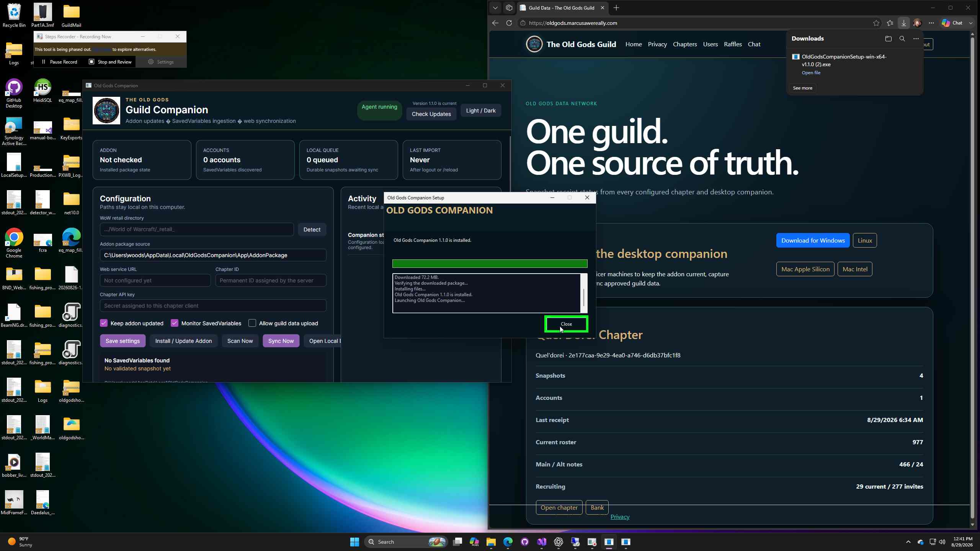Open File Explorer from the taskbar

click(491, 542)
